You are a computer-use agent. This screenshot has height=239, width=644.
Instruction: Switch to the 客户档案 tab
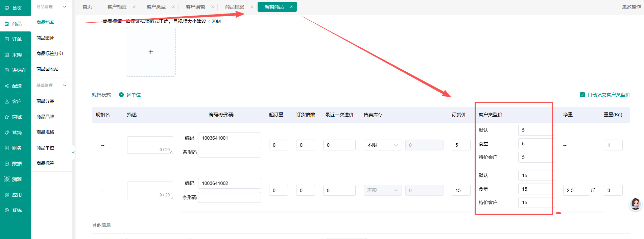[x=117, y=7]
